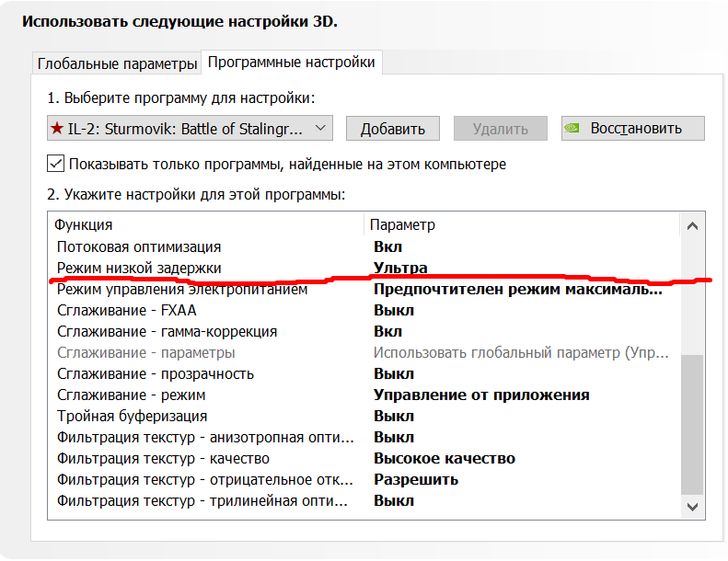Click the Выкл value for FXAA
728x561 pixels.
point(394,311)
